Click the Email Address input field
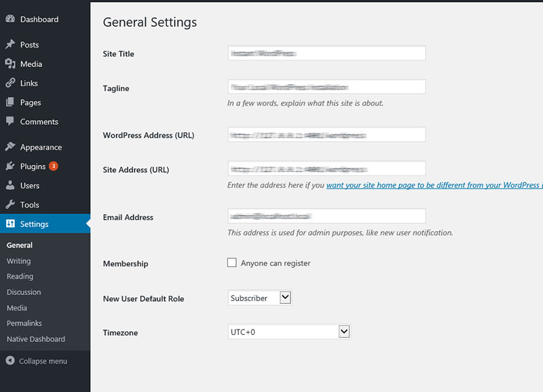The image size is (543, 392). pos(326,216)
